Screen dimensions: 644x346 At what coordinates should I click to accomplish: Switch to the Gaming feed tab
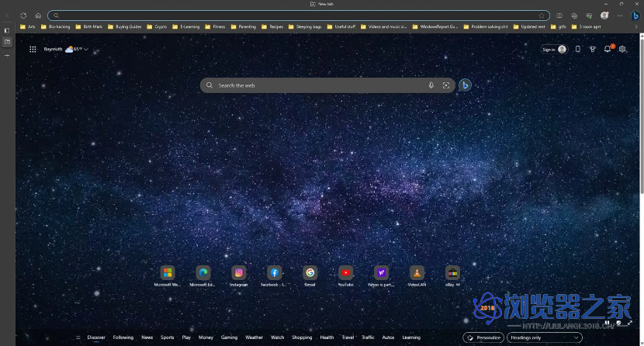229,337
